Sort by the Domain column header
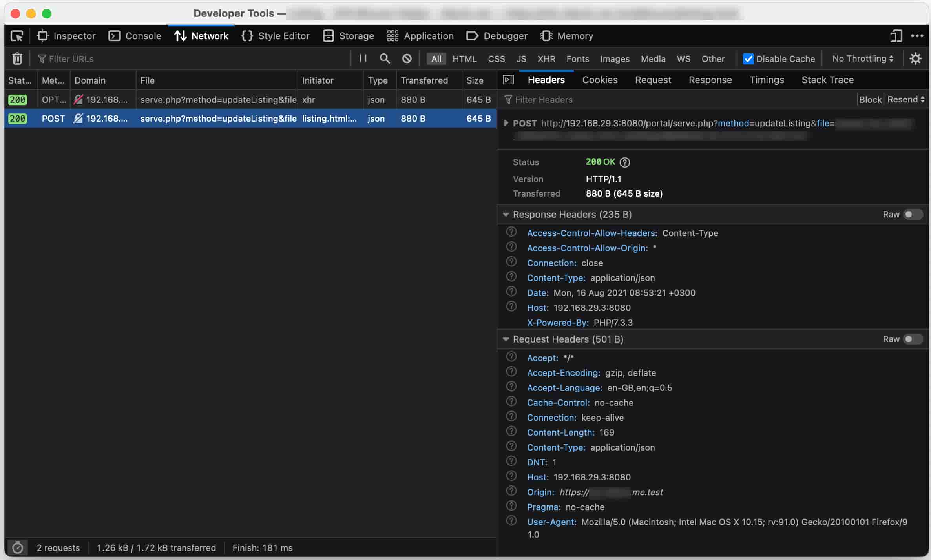 (103, 80)
